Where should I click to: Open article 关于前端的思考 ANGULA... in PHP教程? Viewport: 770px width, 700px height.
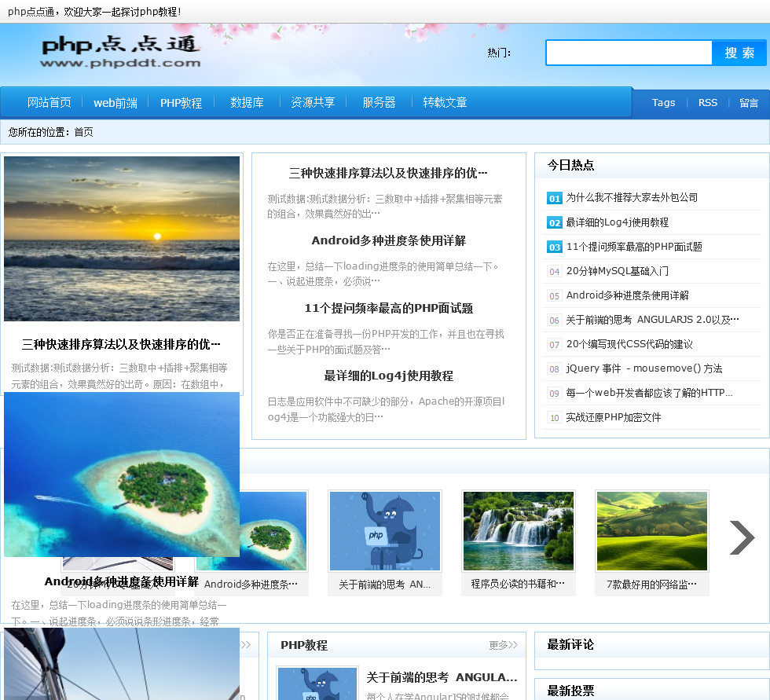[442, 677]
